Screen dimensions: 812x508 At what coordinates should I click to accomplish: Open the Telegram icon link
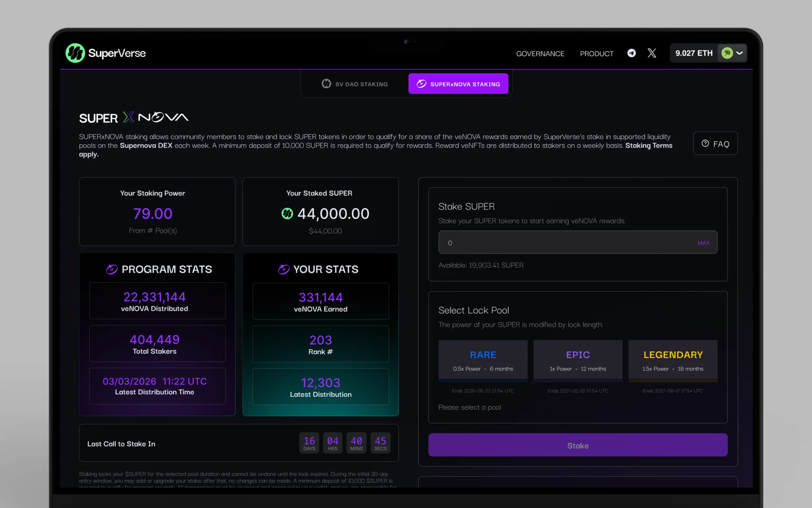point(631,53)
